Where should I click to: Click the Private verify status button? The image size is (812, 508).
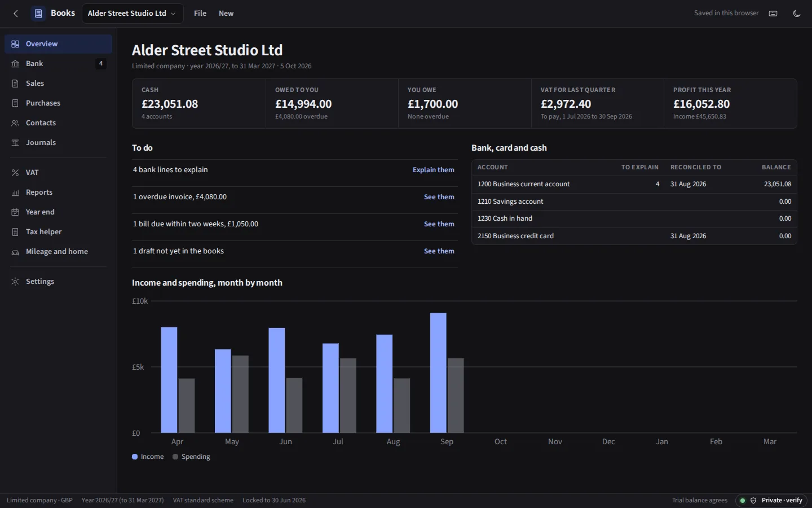[x=771, y=500]
